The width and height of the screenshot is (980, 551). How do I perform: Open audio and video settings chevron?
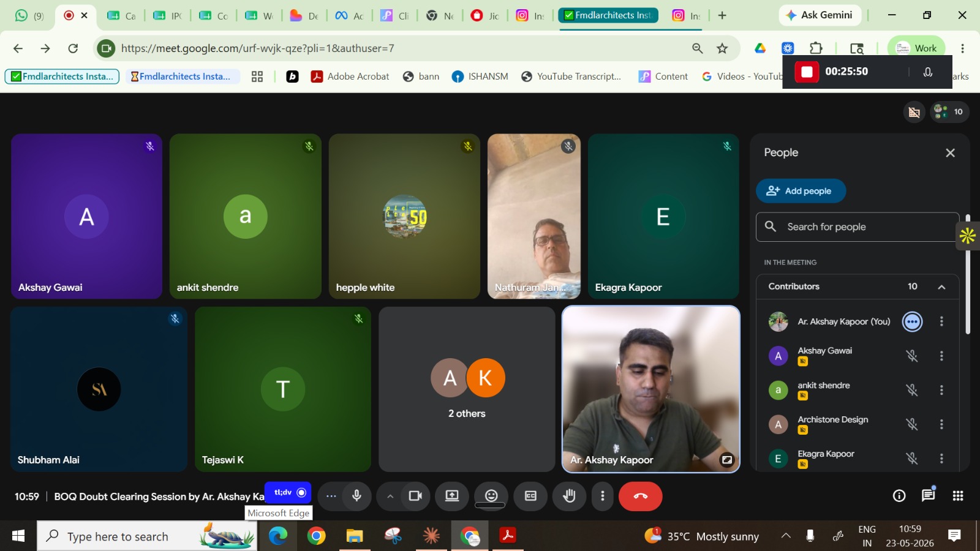coord(390,497)
